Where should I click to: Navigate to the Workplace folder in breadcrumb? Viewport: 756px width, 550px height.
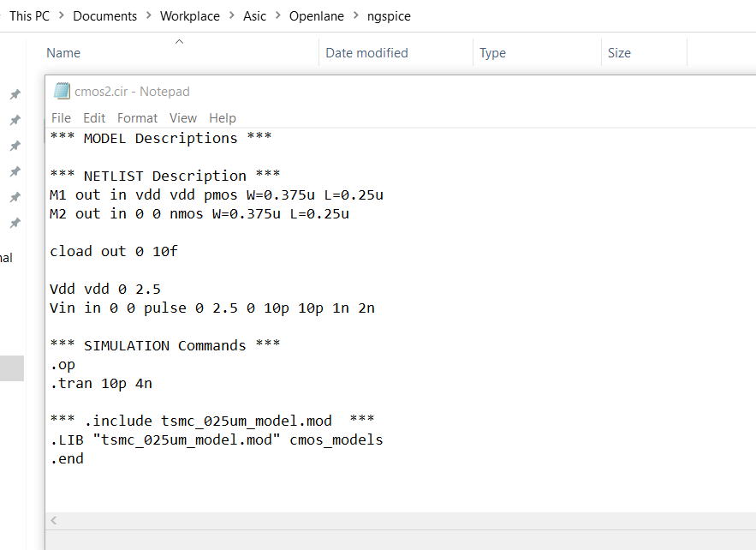(x=189, y=15)
